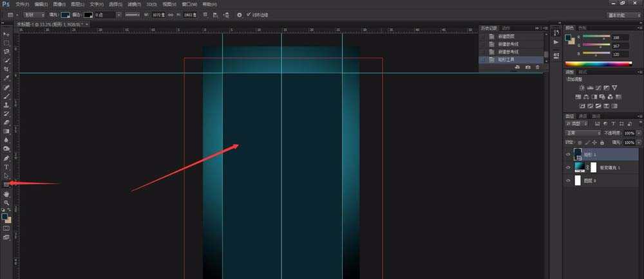The height and width of the screenshot is (279, 644).
Task: Toggle the align edges checkbox
Action: (x=249, y=14)
